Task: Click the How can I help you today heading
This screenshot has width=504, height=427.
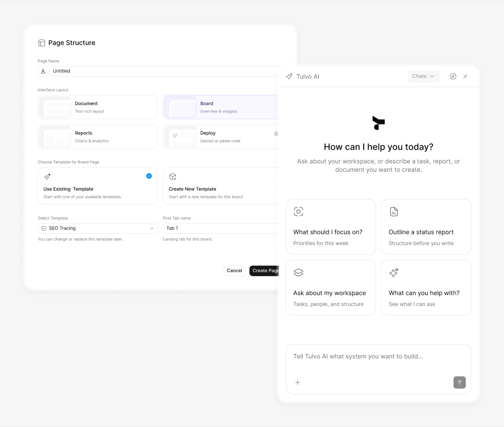Action: [x=378, y=147]
